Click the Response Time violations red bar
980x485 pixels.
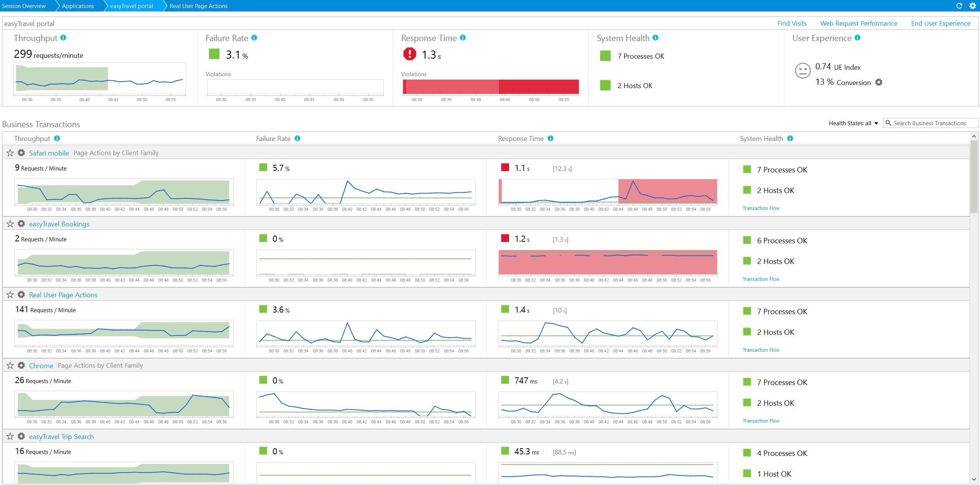pyautogui.click(x=491, y=87)
